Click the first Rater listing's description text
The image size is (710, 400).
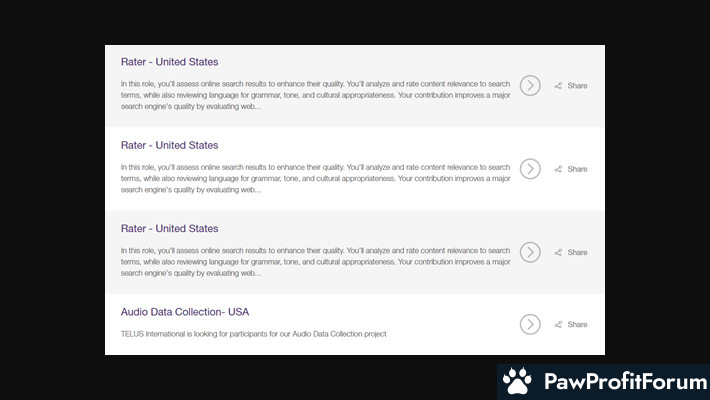[x=314, y=95]
